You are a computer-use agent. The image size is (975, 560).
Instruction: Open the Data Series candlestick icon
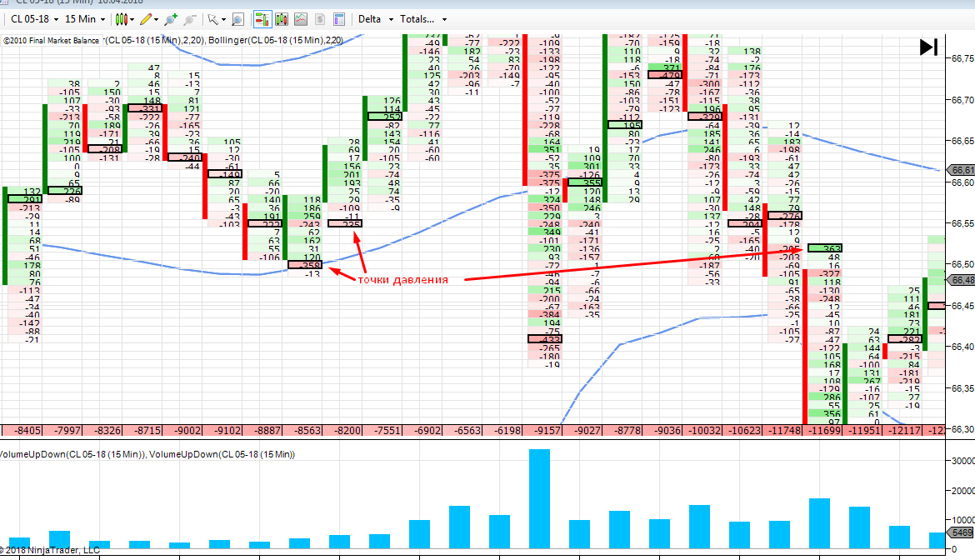click(282, 19)
